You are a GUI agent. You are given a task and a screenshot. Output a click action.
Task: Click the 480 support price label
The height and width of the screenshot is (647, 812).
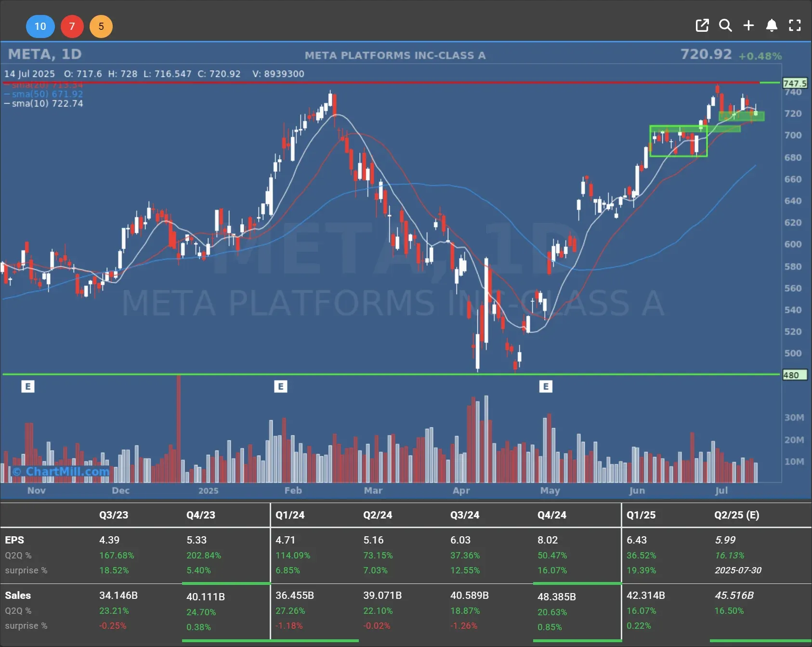point(795,375)
